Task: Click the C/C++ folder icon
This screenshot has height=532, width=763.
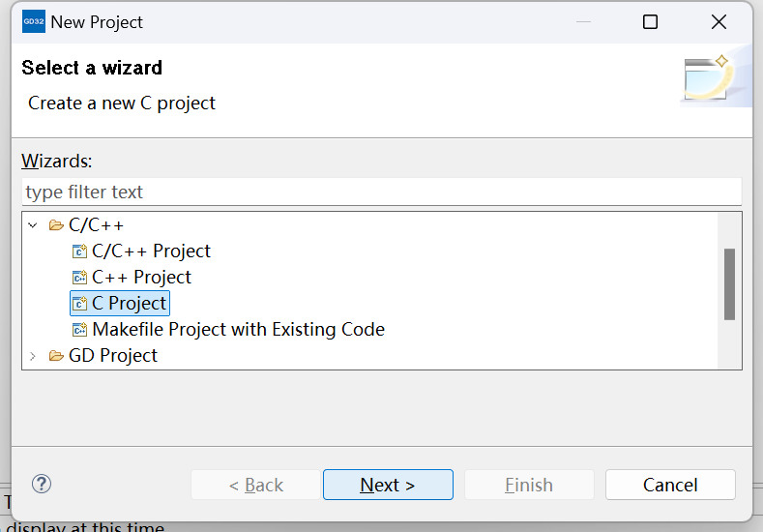Action: pyautogui.click(x=57, y=225)
